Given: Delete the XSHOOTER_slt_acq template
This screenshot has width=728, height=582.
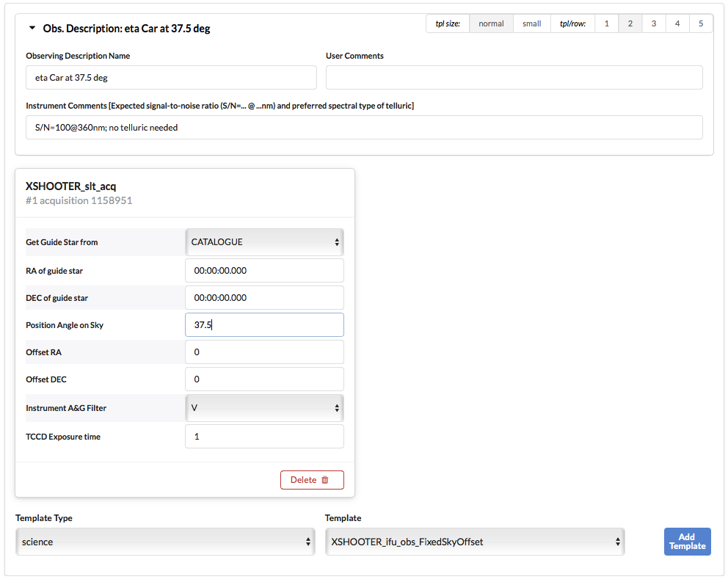Looking at the screenshot, I should point(312,480).
